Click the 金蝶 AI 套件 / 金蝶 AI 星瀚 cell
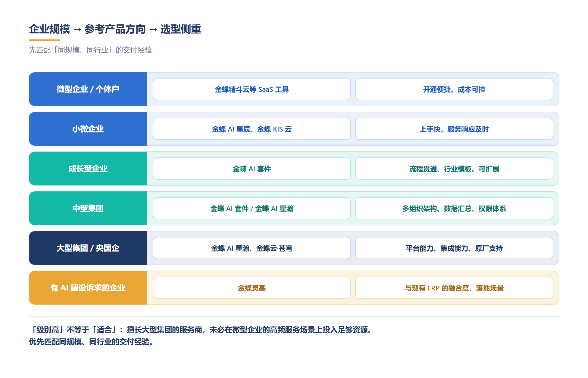Image resolution: width=588 pixels, height=378 pixels. pos(252,208)
